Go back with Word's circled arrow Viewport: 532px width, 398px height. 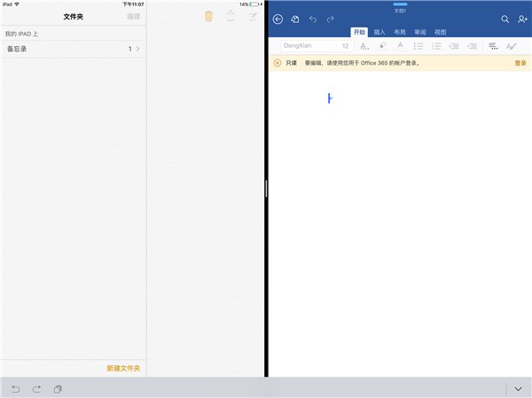(278, 20)
